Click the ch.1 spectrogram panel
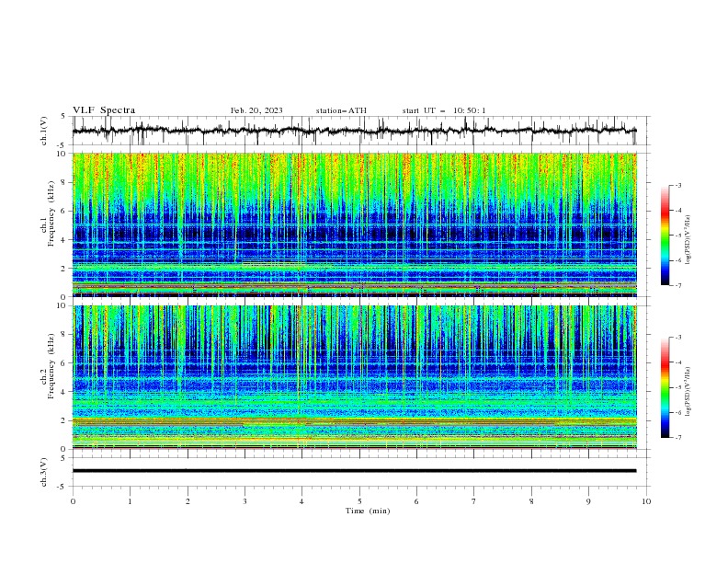This screenshot has height=563, width=728. pyautogui.click(x=355, y=224)
